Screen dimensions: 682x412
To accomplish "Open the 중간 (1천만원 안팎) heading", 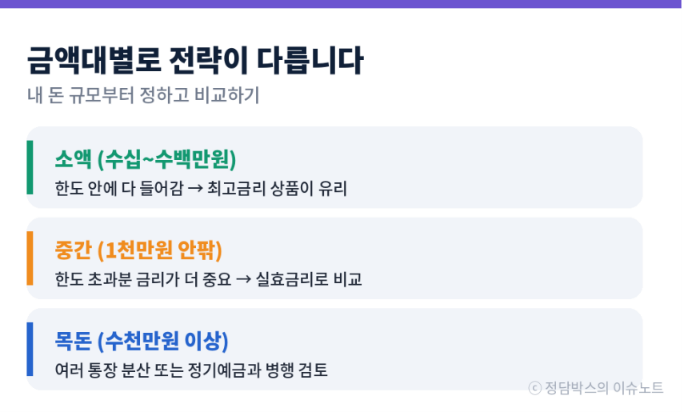I will point(138,250).
